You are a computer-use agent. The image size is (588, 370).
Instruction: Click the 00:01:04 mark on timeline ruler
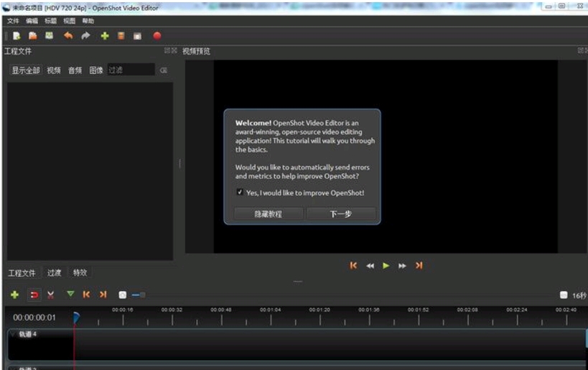coord(271,310)
